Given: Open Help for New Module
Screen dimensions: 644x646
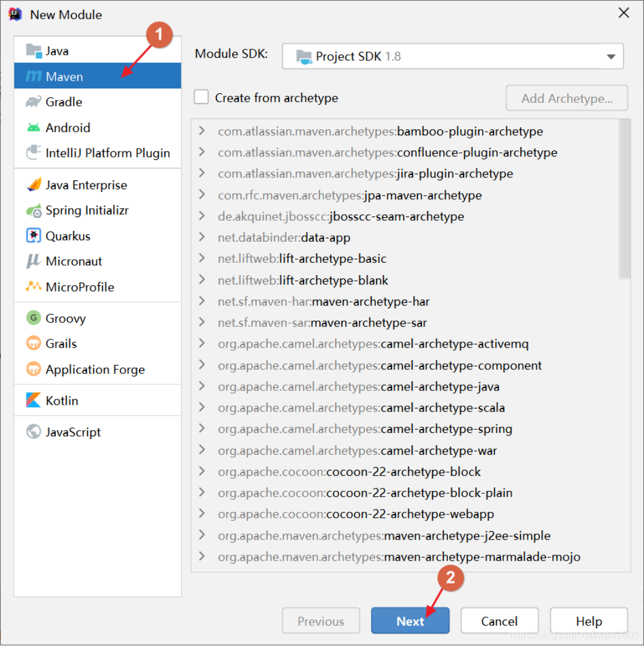Looking at the screenshot, I should pos(589,621).
